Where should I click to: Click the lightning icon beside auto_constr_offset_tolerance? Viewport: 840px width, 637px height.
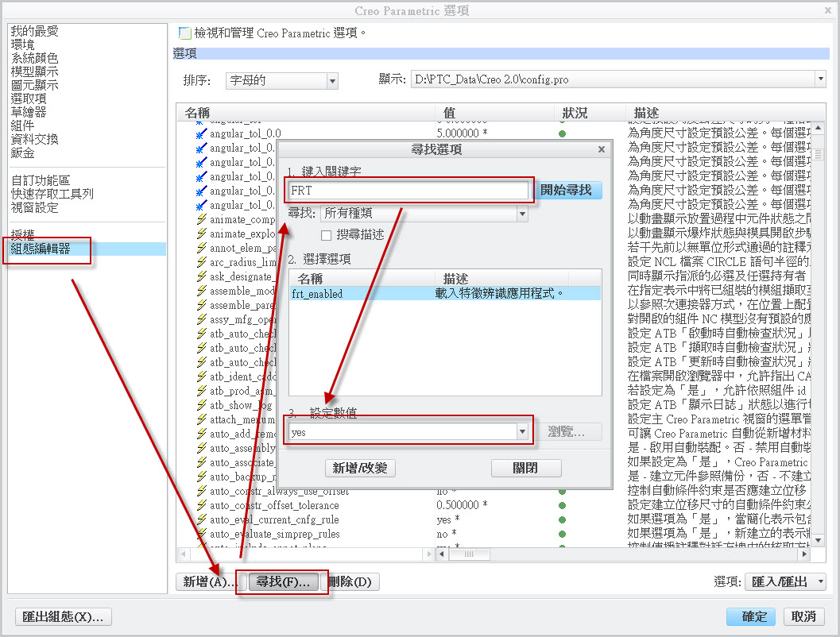pyautogui.click(x=201, y=505)
